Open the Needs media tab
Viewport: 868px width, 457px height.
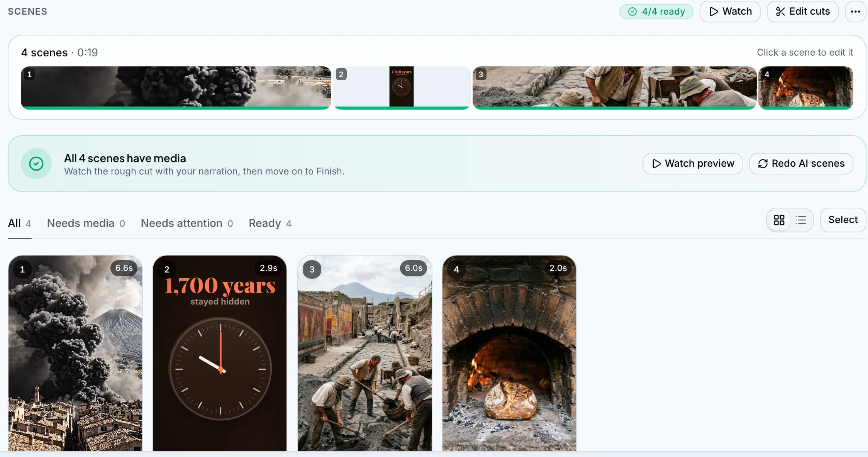[x=86, y=223]
